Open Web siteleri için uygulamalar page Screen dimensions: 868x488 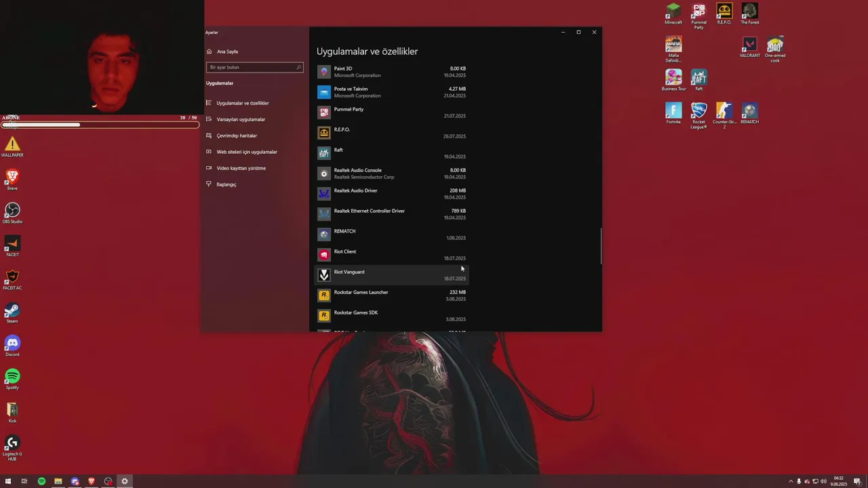point(255,152)
